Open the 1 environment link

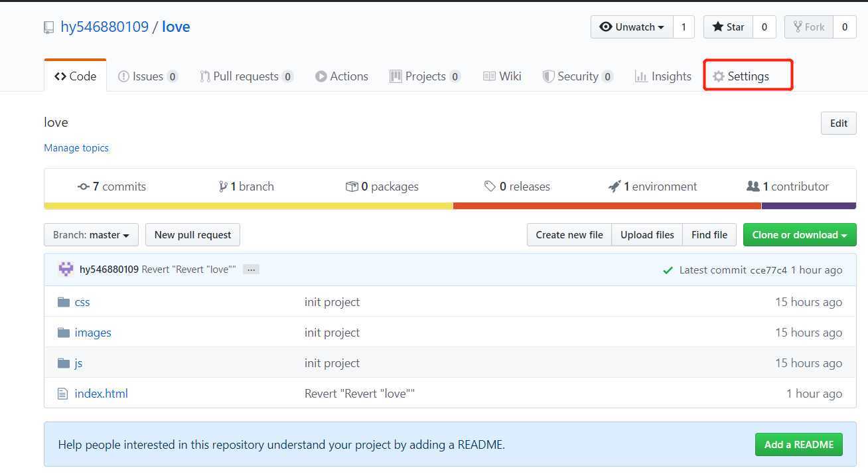[x=653, y=187]
